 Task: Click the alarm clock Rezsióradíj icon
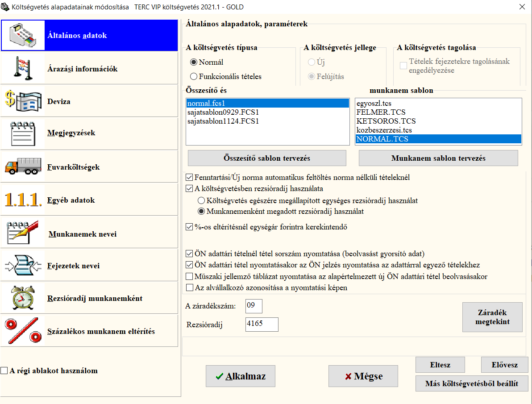(x=23, y=298)
